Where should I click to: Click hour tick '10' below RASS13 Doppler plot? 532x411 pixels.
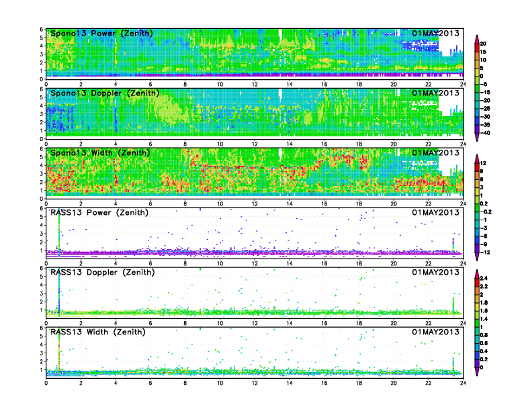pos(220,323)
